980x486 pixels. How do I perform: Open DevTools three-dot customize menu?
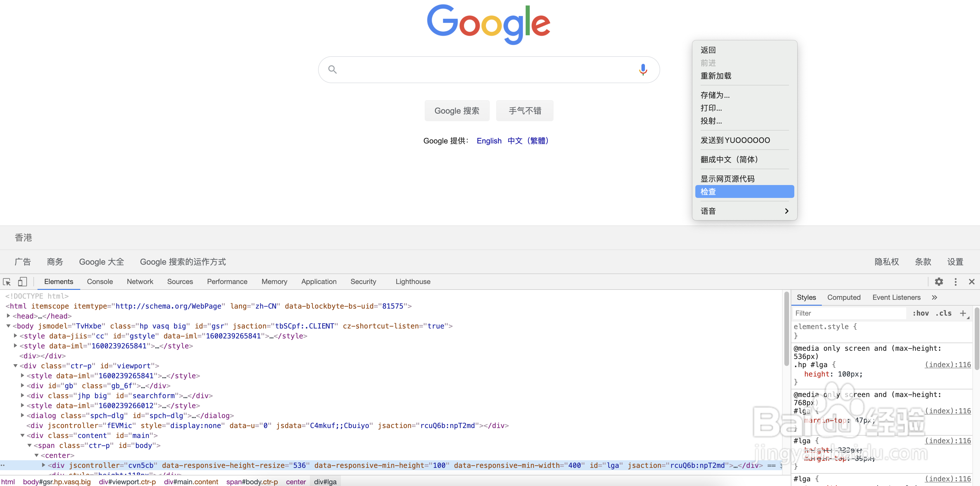[956, 282]
